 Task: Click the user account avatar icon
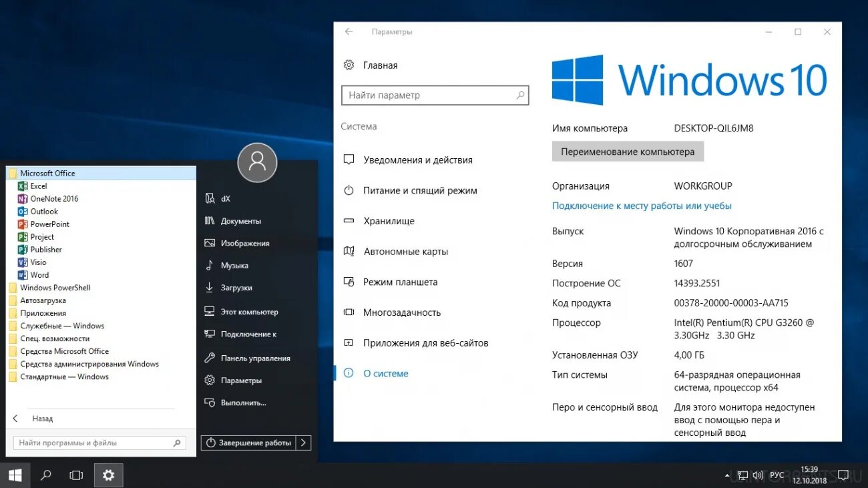click(x=257, y=162)
